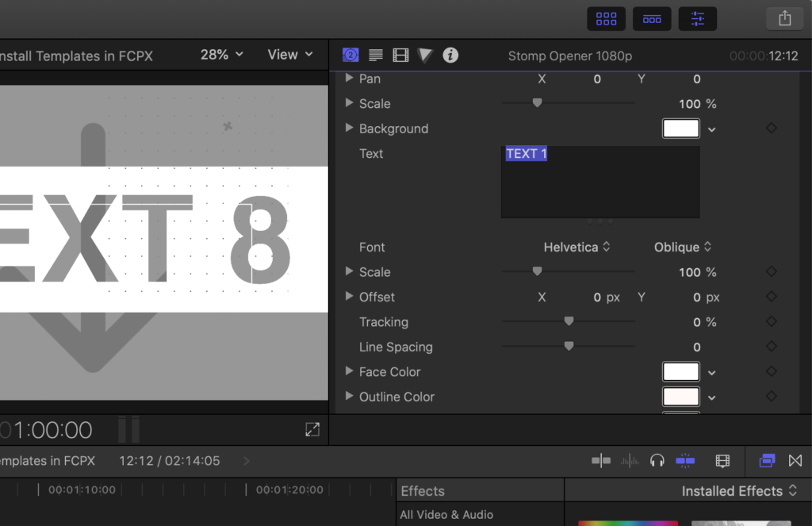
Task: Open clip appearance filmstrip icon in timeline
Action: (722, 461)
